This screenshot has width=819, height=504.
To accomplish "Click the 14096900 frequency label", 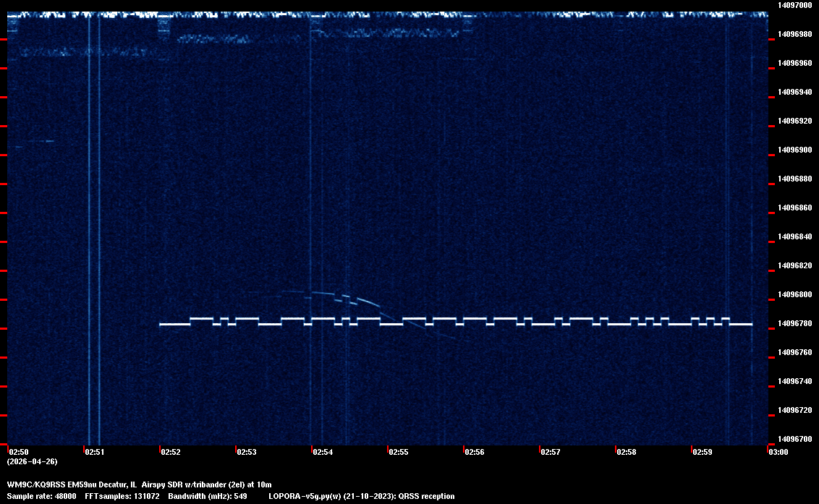I will pyautogui.click(x=795, y=150).
